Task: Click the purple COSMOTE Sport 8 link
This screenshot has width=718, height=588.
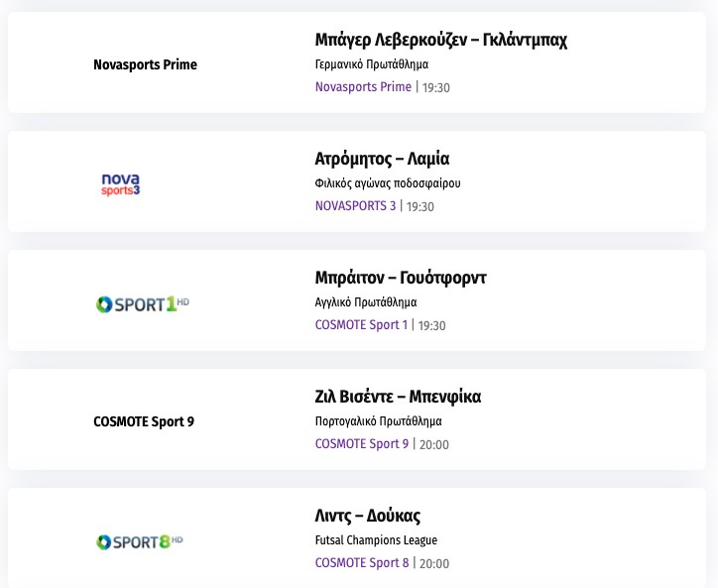Action: coord(362,563)
